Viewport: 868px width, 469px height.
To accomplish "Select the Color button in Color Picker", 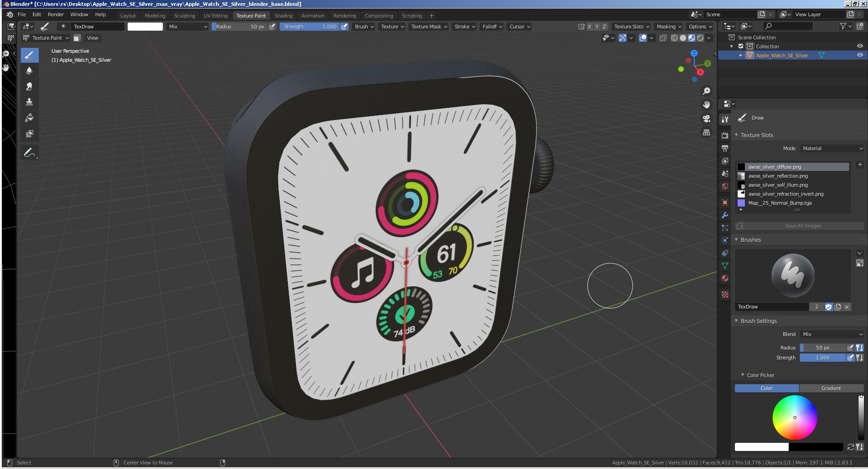I will 766,388.
